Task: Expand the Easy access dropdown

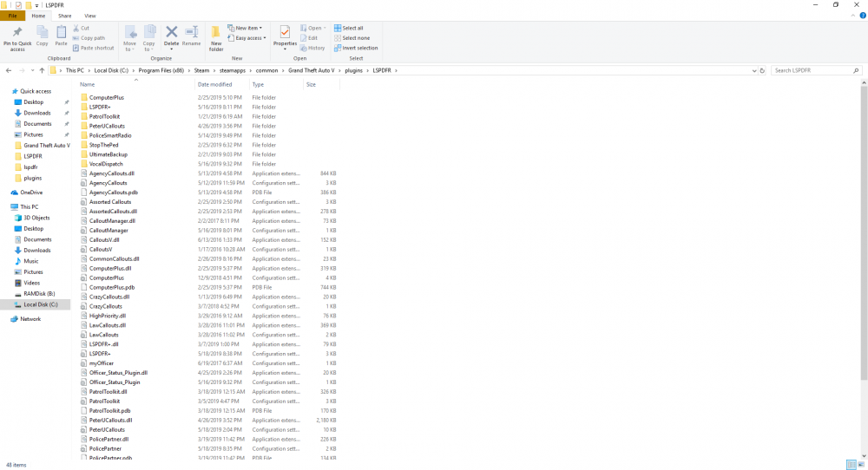Action: tap(247, 38)
